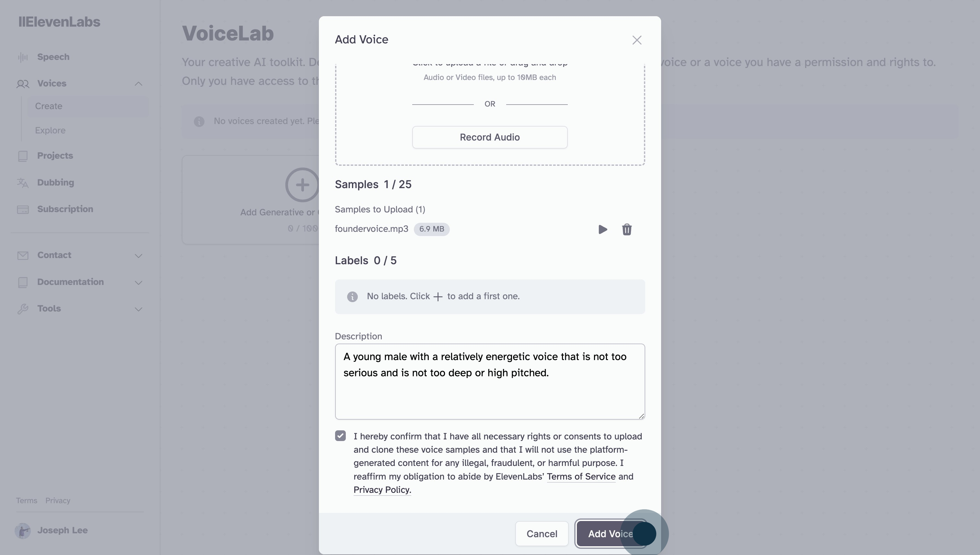This screenshot has width=980, height=555.
Task: Click the Subscription card icon
Action: pos(23,210)
